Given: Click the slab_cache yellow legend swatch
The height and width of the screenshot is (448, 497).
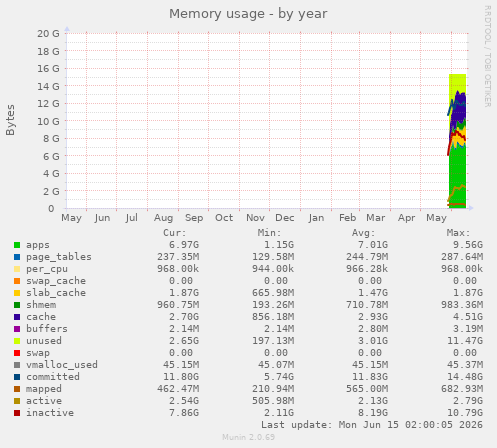Looking at the screenshot, I should click(x=17, y=293).
